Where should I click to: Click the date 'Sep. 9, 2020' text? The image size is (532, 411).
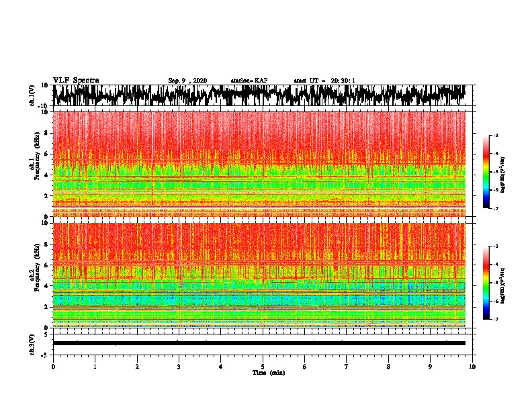point(187,81)
